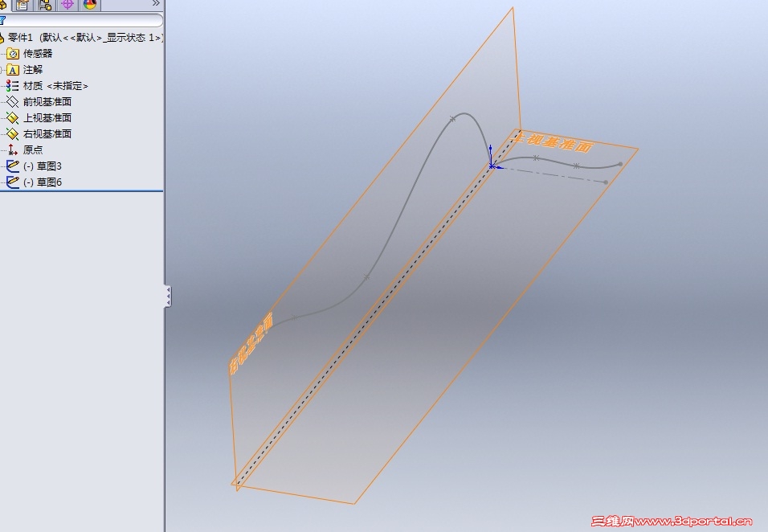Viewport: 768px width, 532px height.
Task: Select the spline endpoint on top plane
Action: [x=620, y=164]
